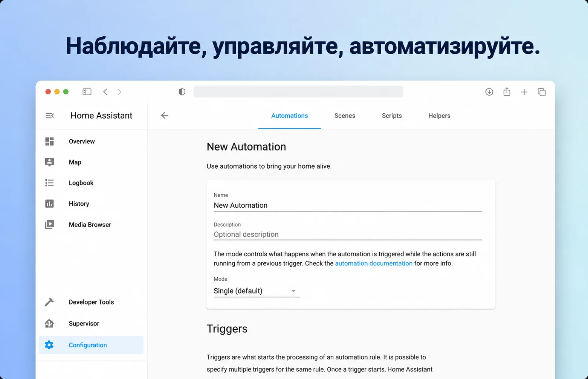The image size is (588, 379).
Task: Click the Safari share icon
Action: 507,91
